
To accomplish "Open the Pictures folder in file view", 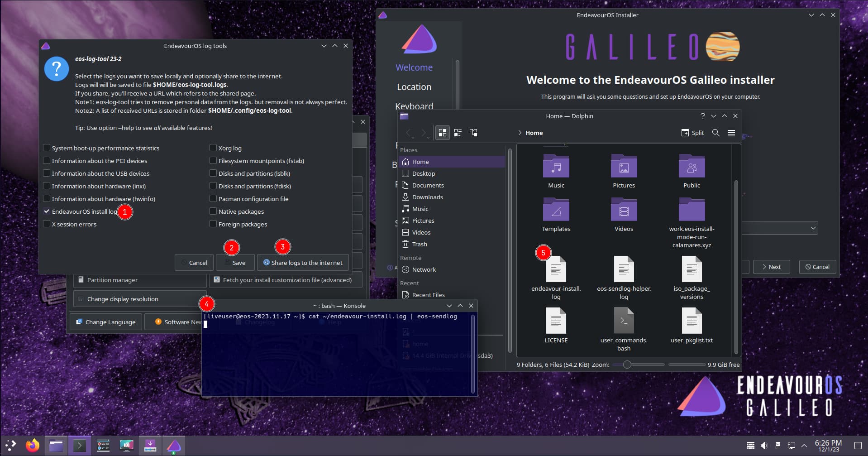I will [624, 171].
